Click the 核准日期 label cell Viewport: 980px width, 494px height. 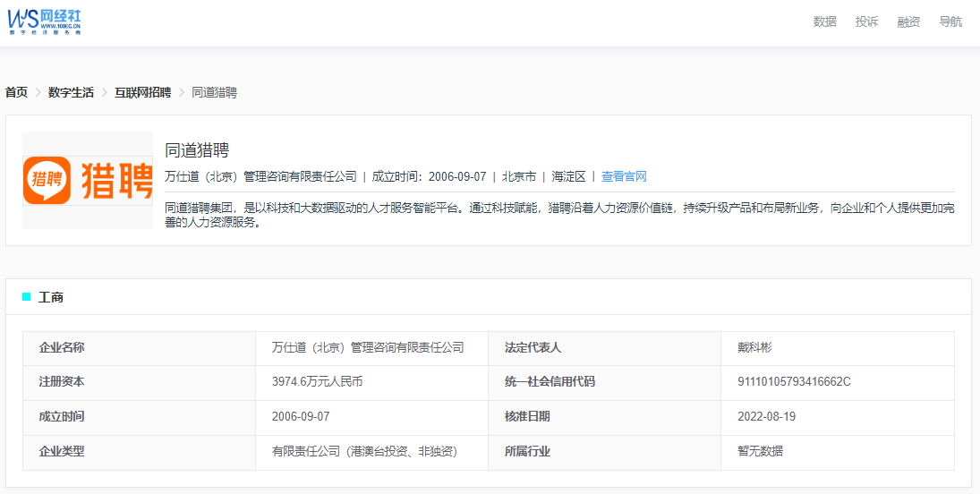click(604, 418)
